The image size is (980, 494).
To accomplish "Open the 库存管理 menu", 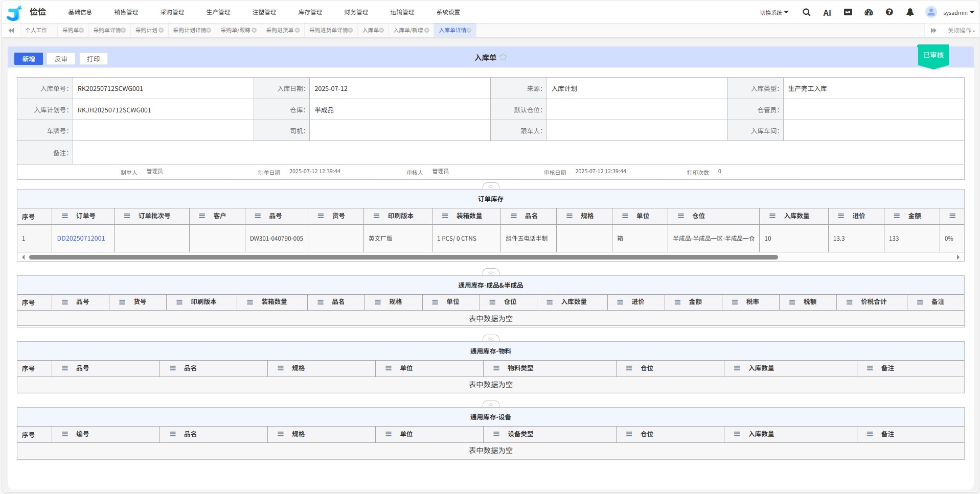I will coord(310,12).
